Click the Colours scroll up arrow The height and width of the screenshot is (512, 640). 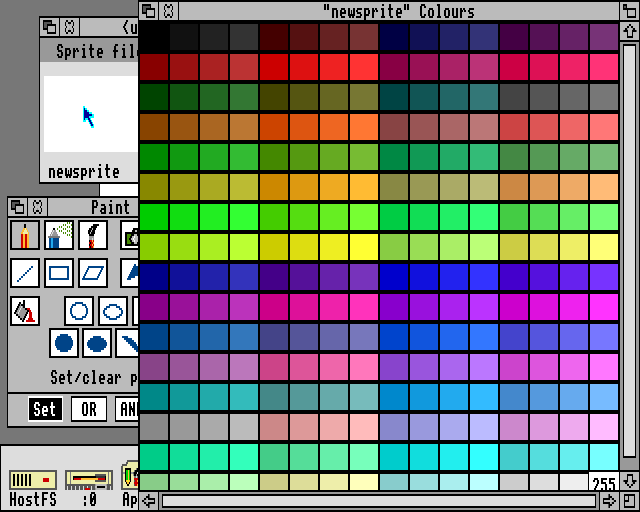point(629,31)
